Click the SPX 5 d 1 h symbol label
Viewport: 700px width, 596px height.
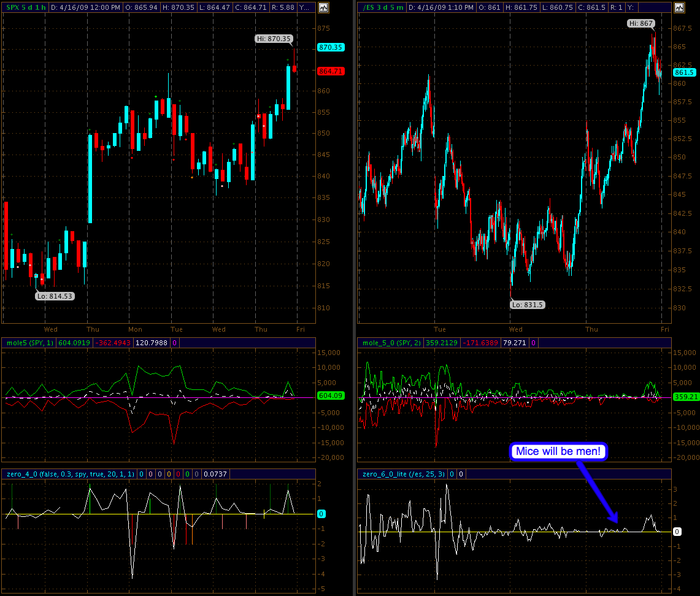24,8
